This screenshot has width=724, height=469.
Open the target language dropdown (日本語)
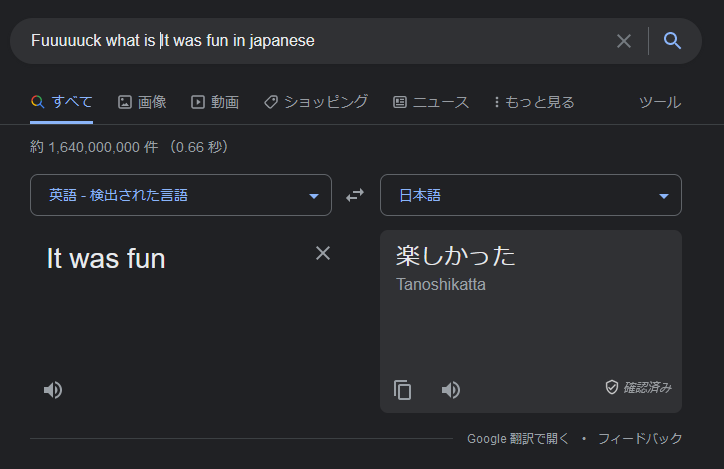point(530,195)
